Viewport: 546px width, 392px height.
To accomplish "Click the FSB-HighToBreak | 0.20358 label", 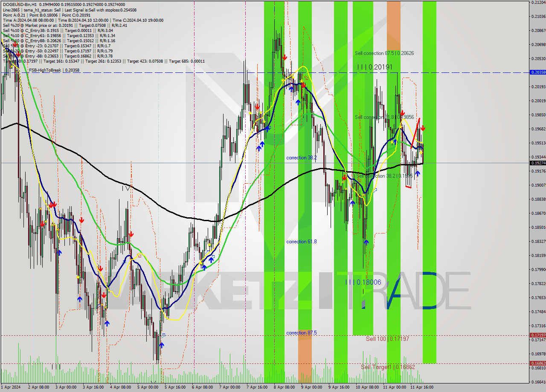I will [x=54, y=70].
